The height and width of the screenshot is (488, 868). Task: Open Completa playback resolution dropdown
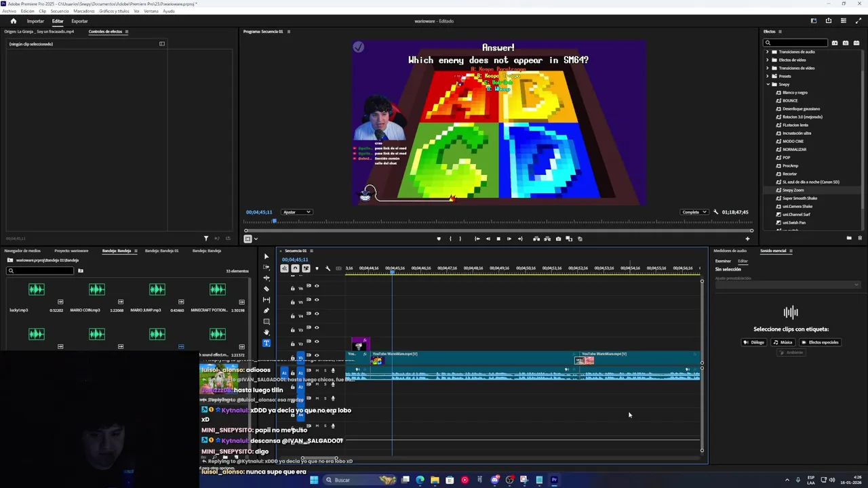(x=694, y=212)
